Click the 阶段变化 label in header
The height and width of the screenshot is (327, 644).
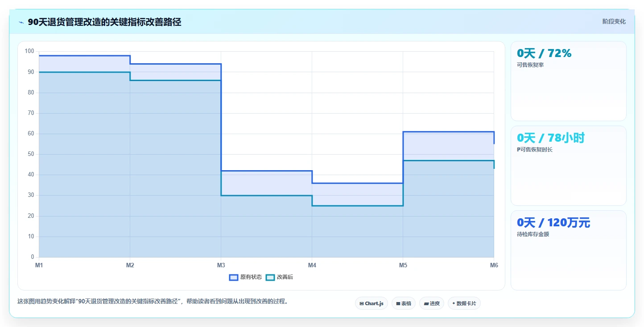pyautogui.click(x=614, y=21)
